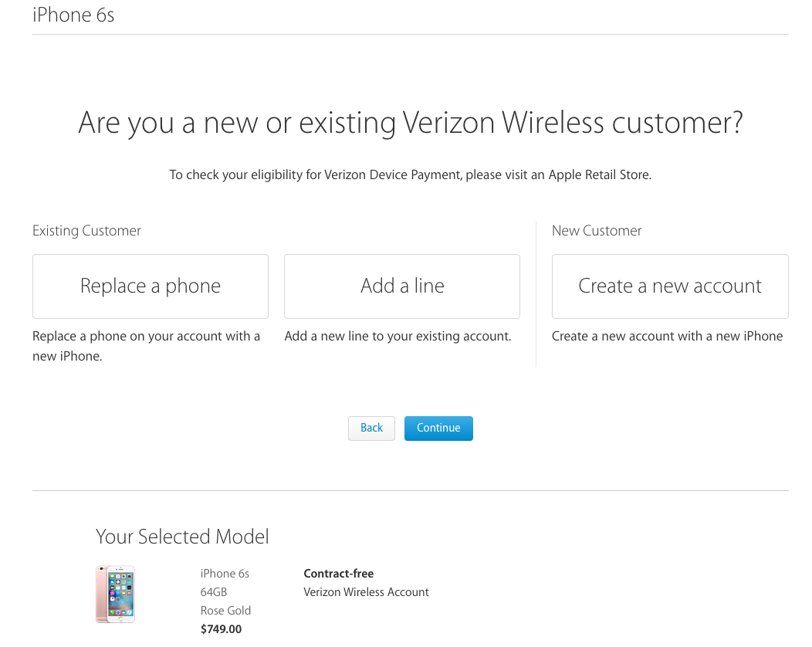Click the 64GB capacity text
This screenshot has width=812, height=647.
[x=214, y=592]
